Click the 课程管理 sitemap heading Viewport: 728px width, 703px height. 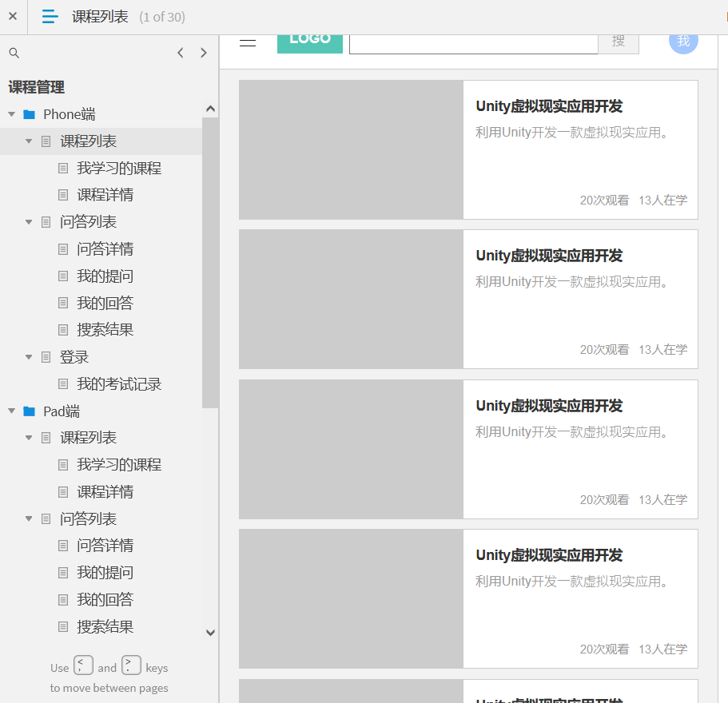click(x=36, y=87)
